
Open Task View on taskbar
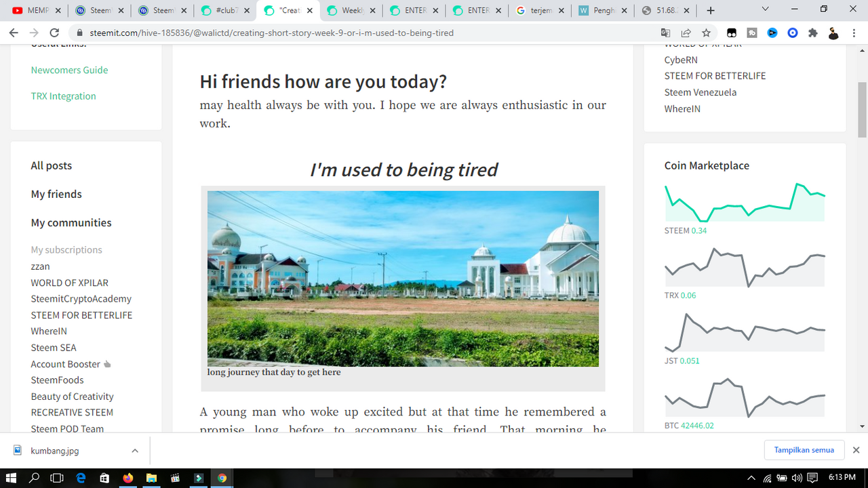57,478
